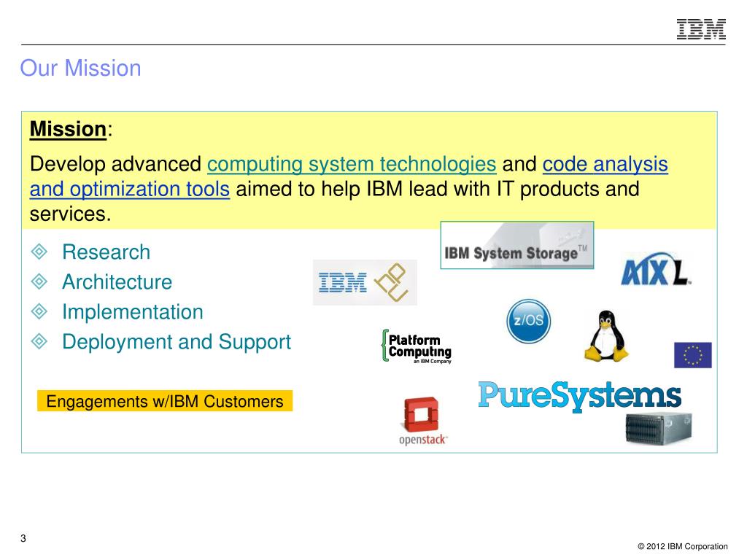
Task: Click the '© 2012 IBM Corporation' footer
Action: [x=683, y=546]
